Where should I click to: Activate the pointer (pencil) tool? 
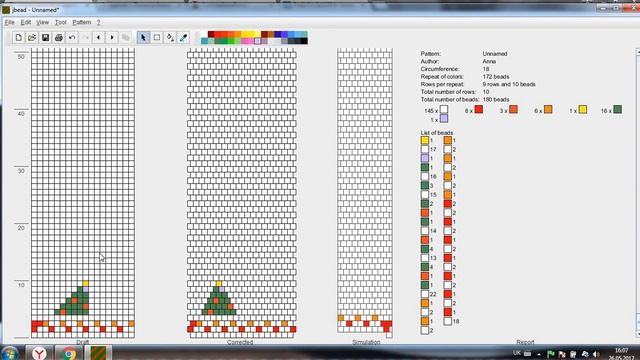point(143,38)
